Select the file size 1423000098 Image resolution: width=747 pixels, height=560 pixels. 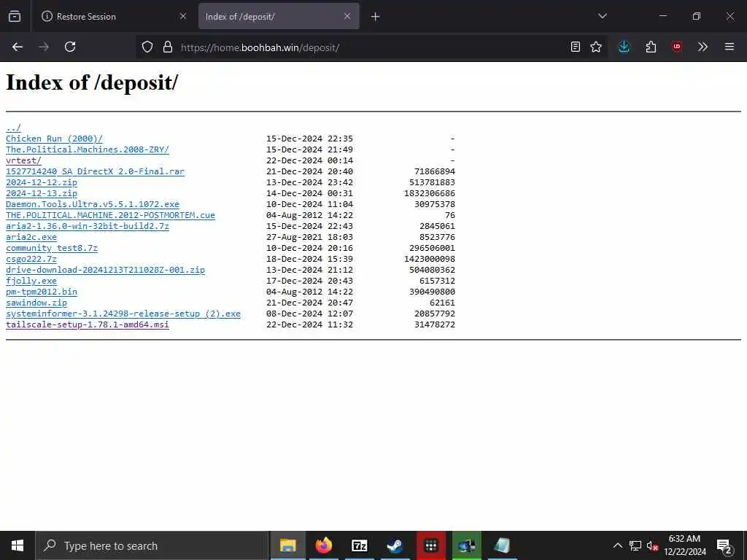(x=430, y=259)
